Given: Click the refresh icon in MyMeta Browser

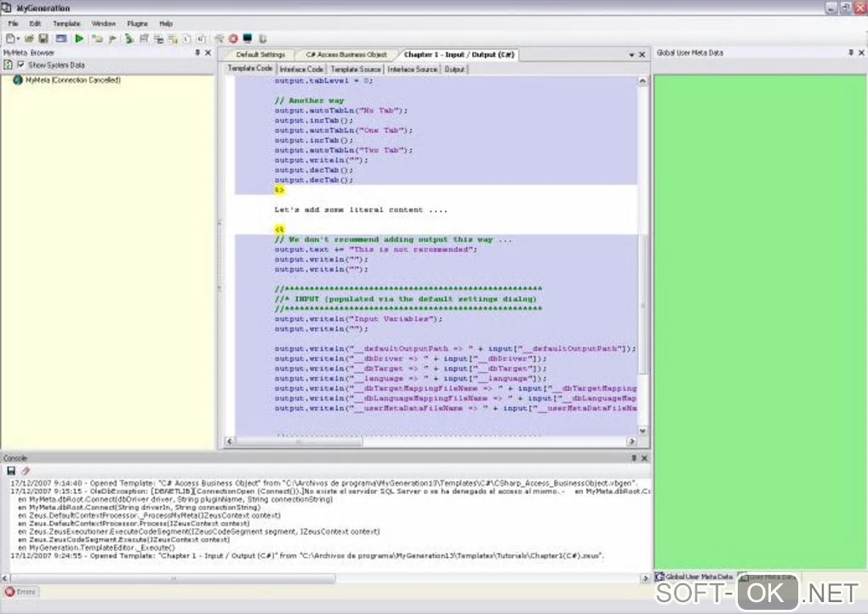Looking at the screenshot, I should point(9,65).
